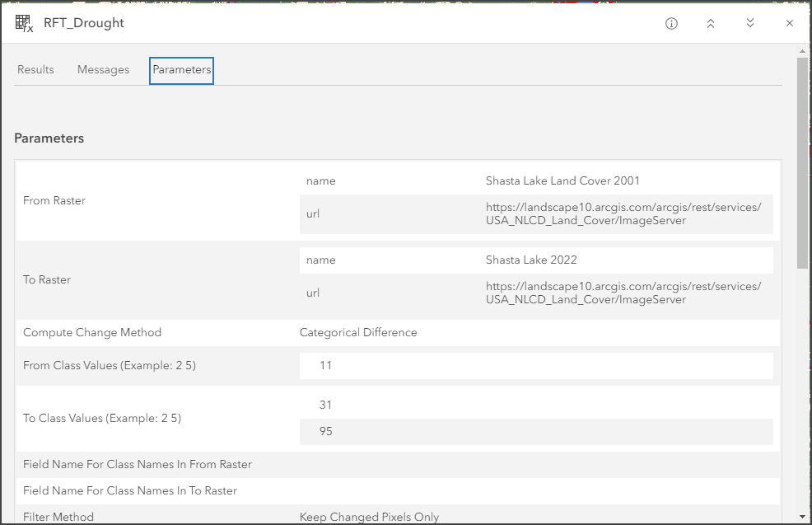
Task: Select the Parameters tab
Action: pyautogui.click(x=181, y=70)
